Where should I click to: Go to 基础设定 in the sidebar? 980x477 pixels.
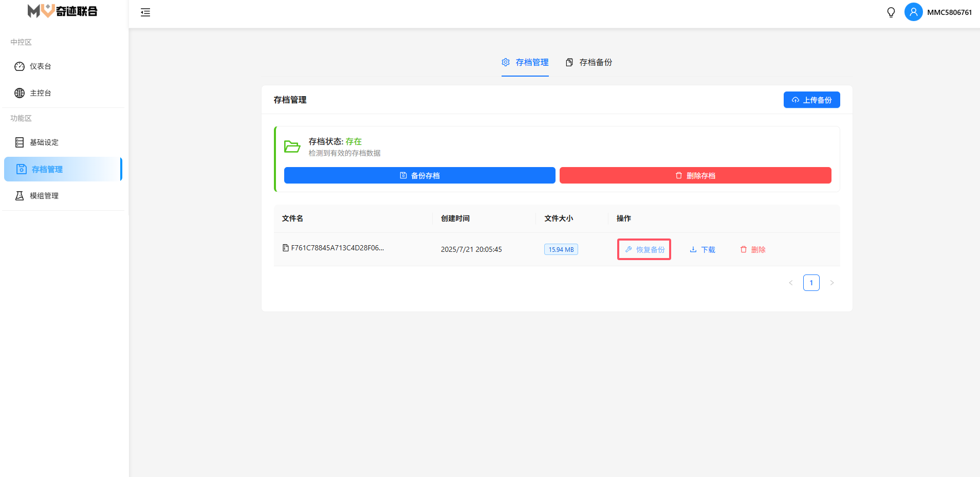pos(44,142)
